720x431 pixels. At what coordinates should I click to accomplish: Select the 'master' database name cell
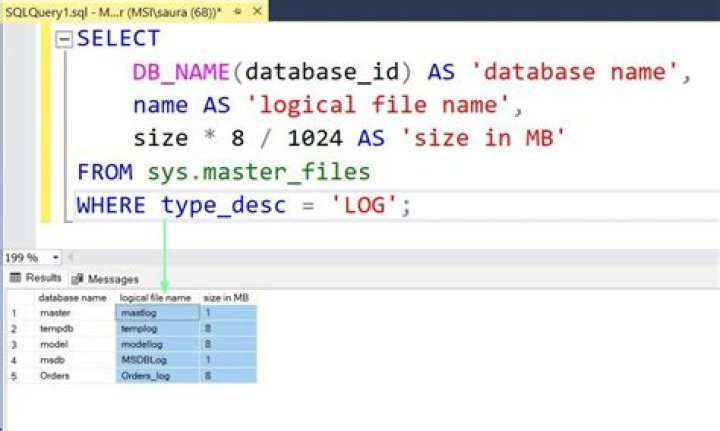pos(75,313)
